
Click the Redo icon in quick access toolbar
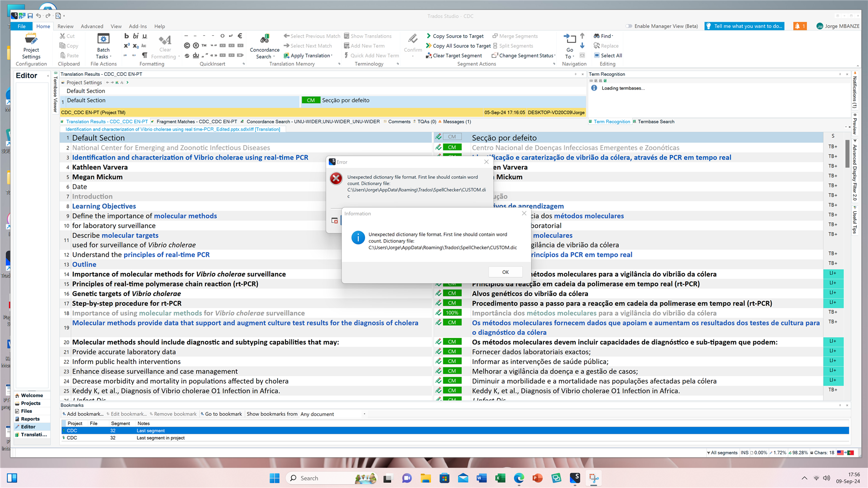[48, 15]
